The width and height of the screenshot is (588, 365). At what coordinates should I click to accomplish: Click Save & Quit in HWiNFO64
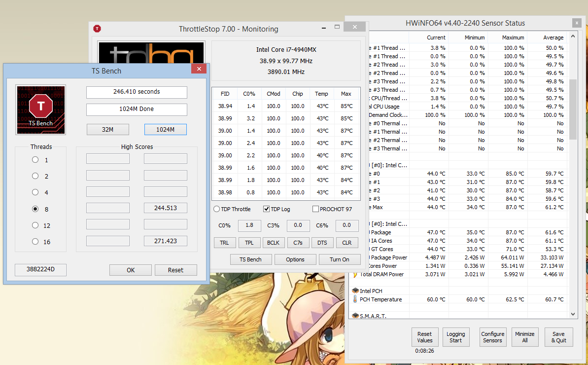coord(558,337)
